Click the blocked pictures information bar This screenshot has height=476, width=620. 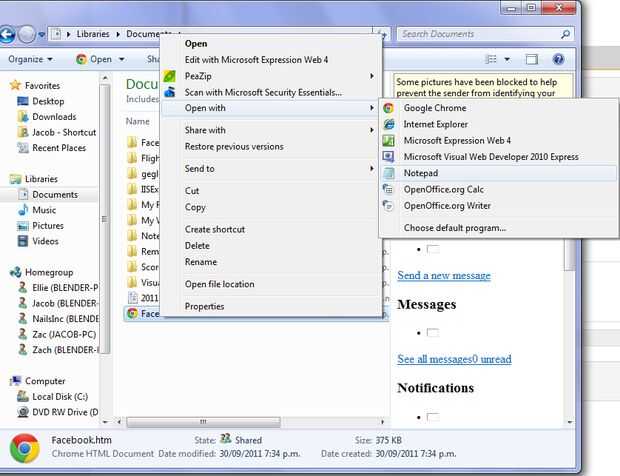coord(483,86)
